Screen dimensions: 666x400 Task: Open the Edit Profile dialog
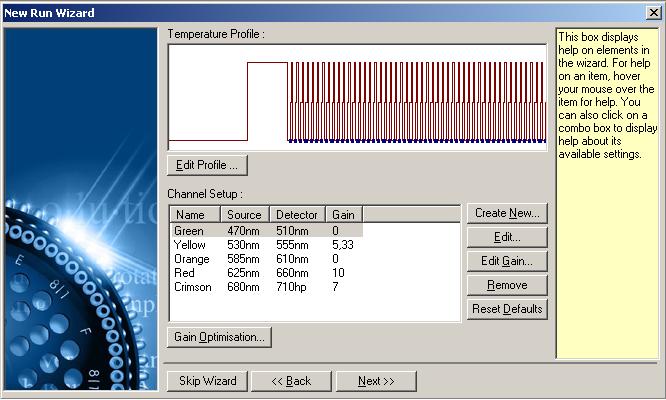pyautogui.click(x=207, y=165)
